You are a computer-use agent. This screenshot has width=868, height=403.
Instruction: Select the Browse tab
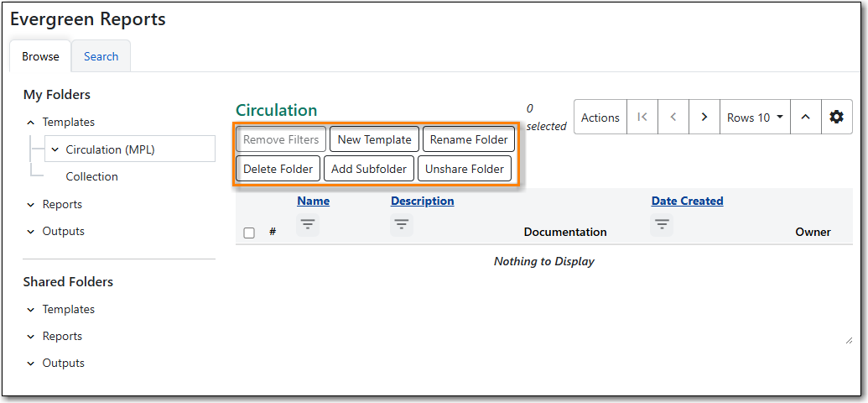40,56
